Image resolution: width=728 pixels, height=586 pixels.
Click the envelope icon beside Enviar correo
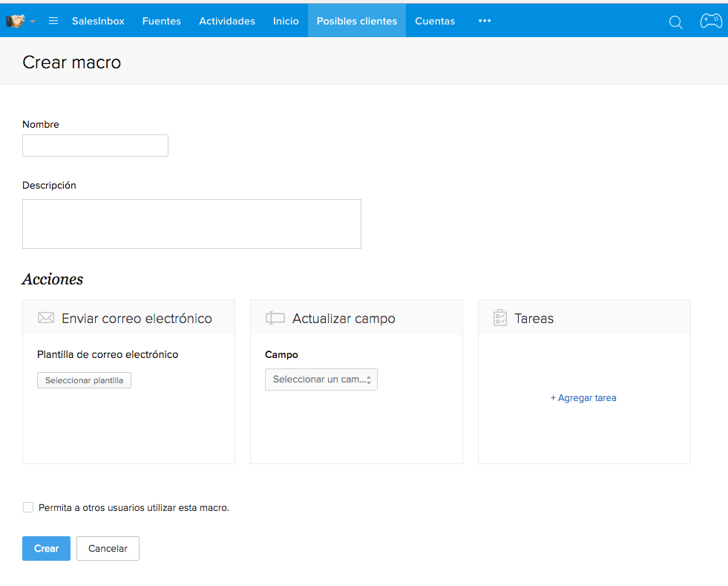46,318
